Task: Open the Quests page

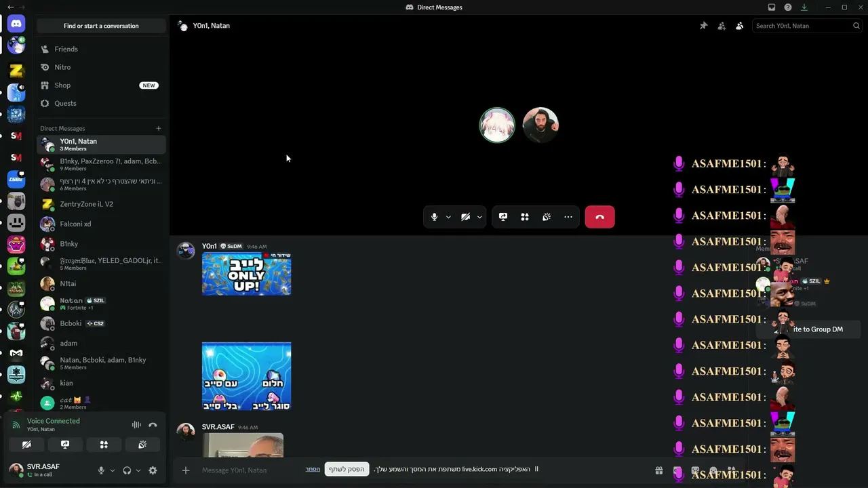Action: [101, 103]
